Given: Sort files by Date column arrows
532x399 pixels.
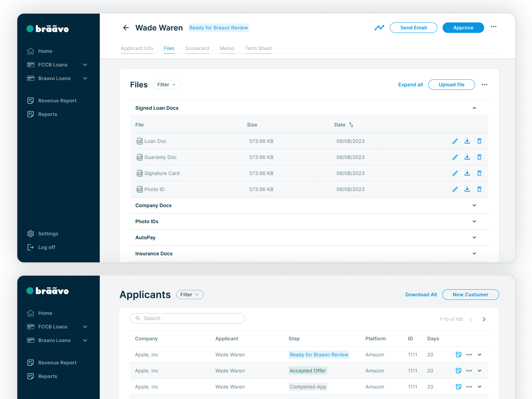Looking at the screenshot, I should pyautogui.click(x=351, y=125).
